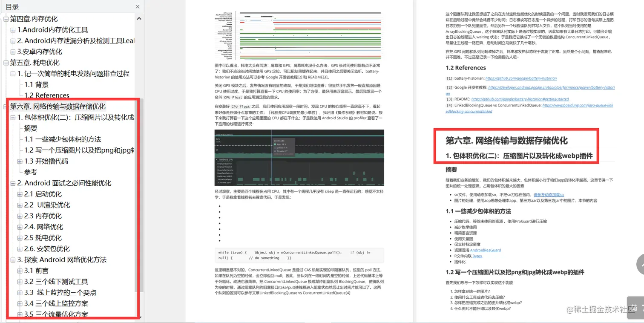Open the AndroidResGuard link

point(485,250)
